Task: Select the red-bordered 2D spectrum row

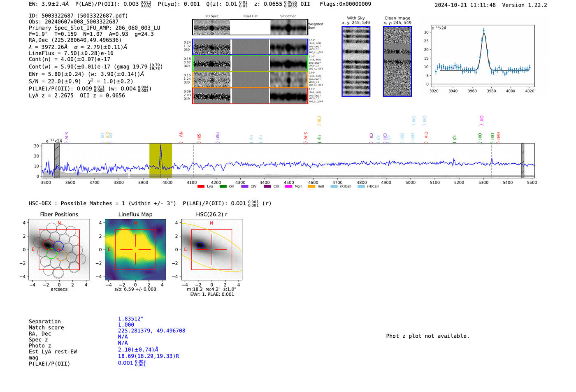Action: (x=250, y=96)
